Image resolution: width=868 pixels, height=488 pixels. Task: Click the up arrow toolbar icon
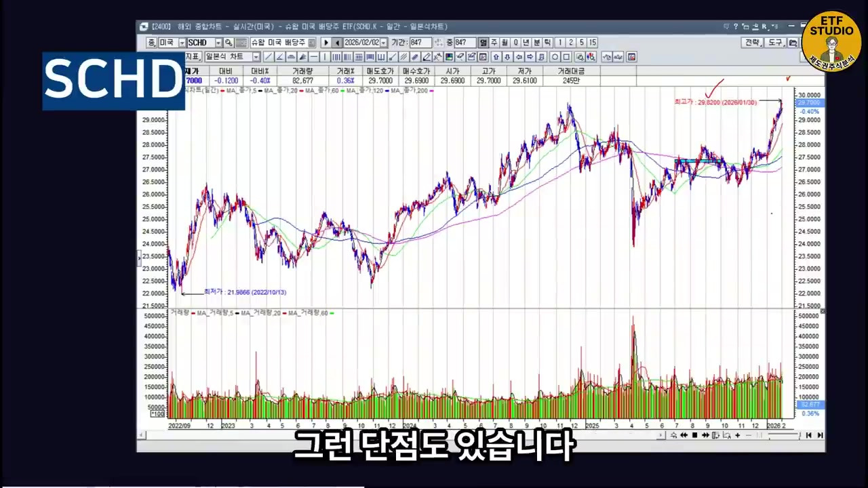point(496,57)
